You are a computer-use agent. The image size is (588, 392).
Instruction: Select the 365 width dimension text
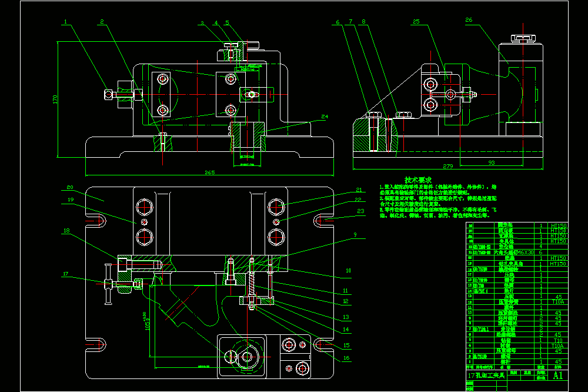[x=210, y=172]
